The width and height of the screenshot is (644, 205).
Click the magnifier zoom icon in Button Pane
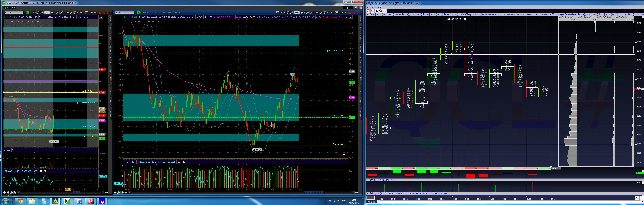376,11
